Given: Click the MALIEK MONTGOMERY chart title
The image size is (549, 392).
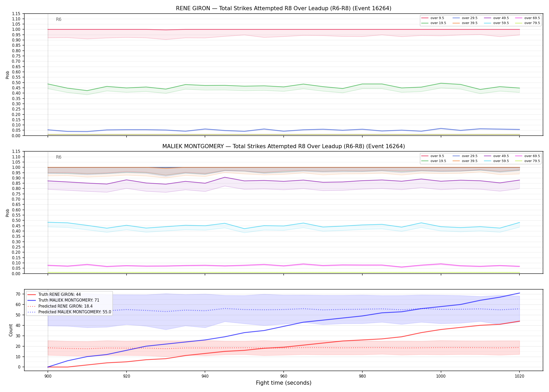Looking at the screenshot, I should [283, 146].
